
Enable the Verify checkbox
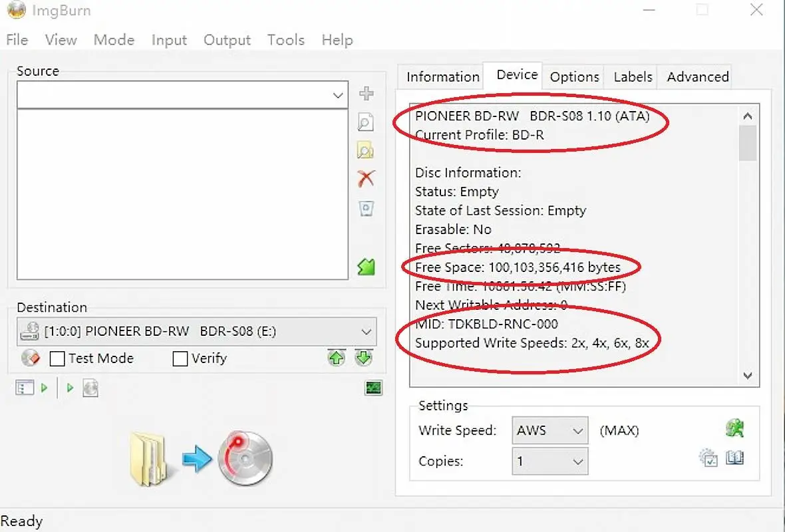(x=180, y=358)
